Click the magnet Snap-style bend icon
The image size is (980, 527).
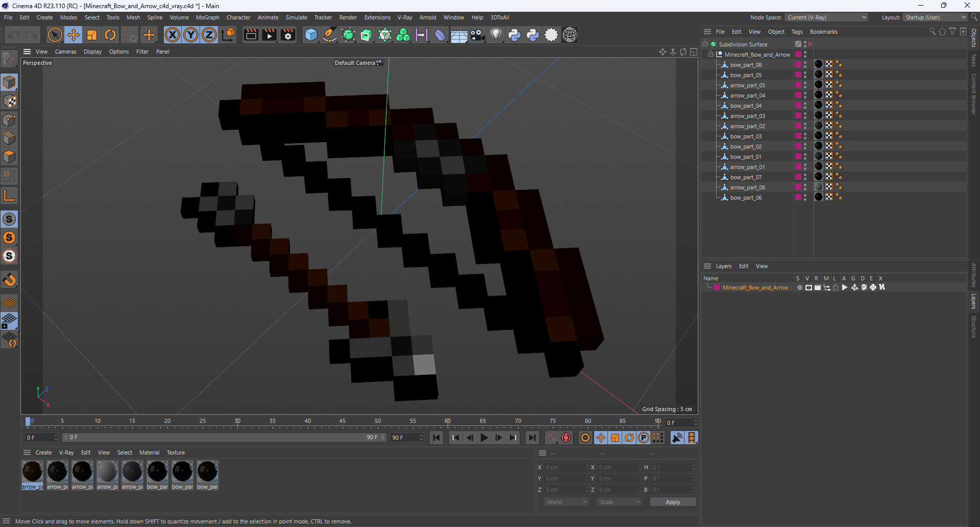9,280
